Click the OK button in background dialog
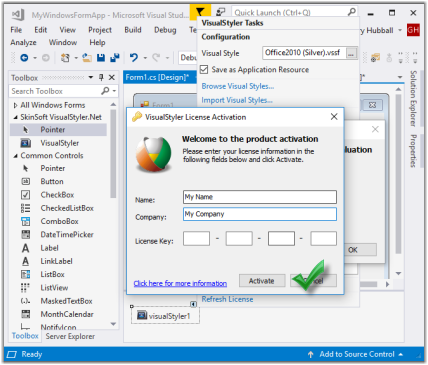Image resolution: width=428 pixels, height=365 pixels. tap(361, 250)
